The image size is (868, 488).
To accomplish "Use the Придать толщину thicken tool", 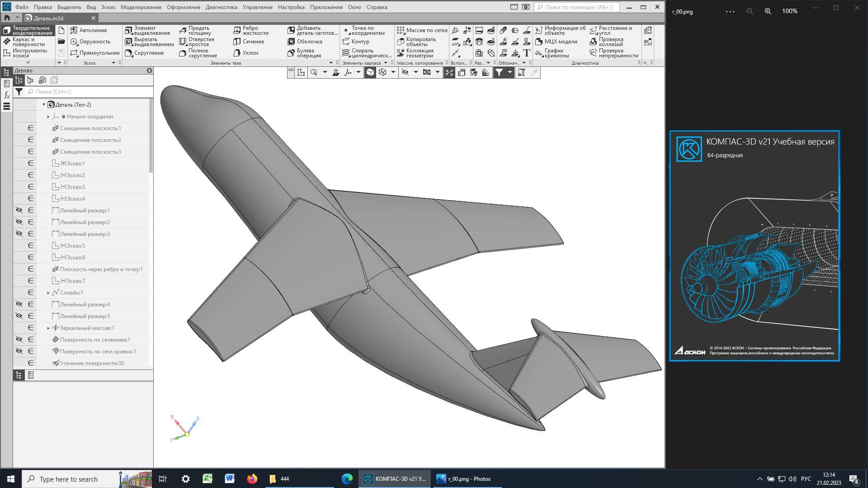I will click(195, 30).
